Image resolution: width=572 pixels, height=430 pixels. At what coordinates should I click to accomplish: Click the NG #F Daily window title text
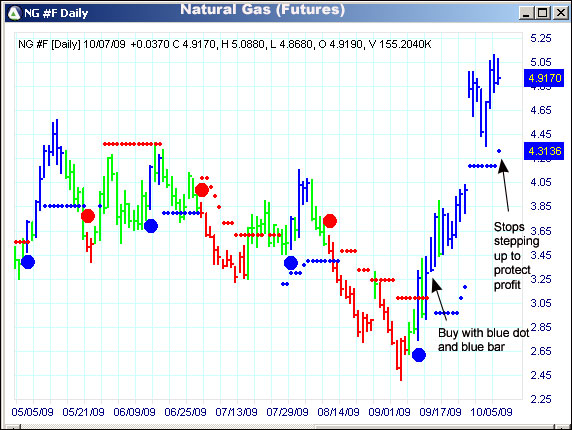(56, 13)
